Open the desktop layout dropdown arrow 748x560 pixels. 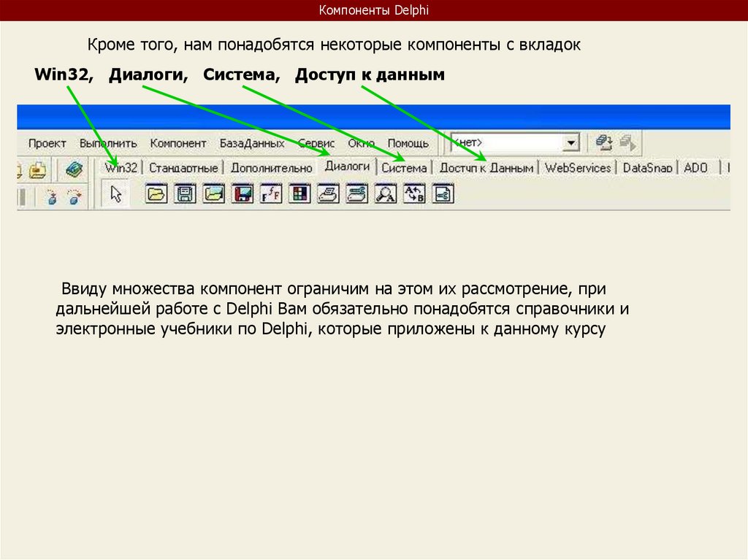[570, 142]
